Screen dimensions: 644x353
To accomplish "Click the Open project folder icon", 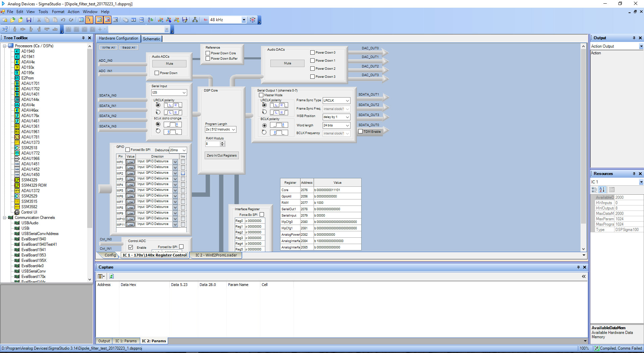I will pos(13,20).
